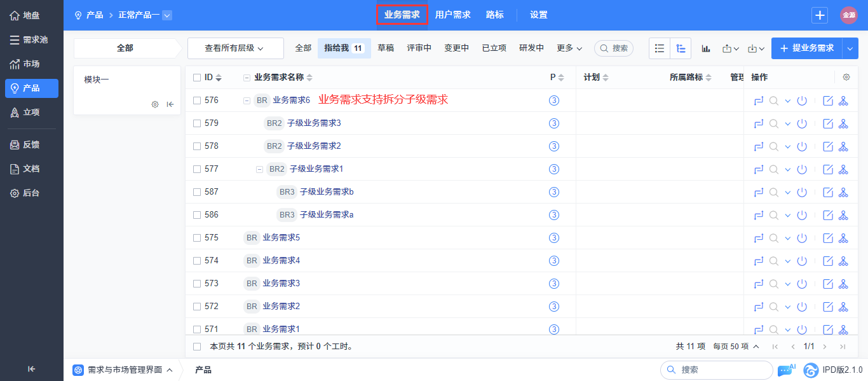
Task: Open more actions chevron for row 576
Action: click(788, 100)
